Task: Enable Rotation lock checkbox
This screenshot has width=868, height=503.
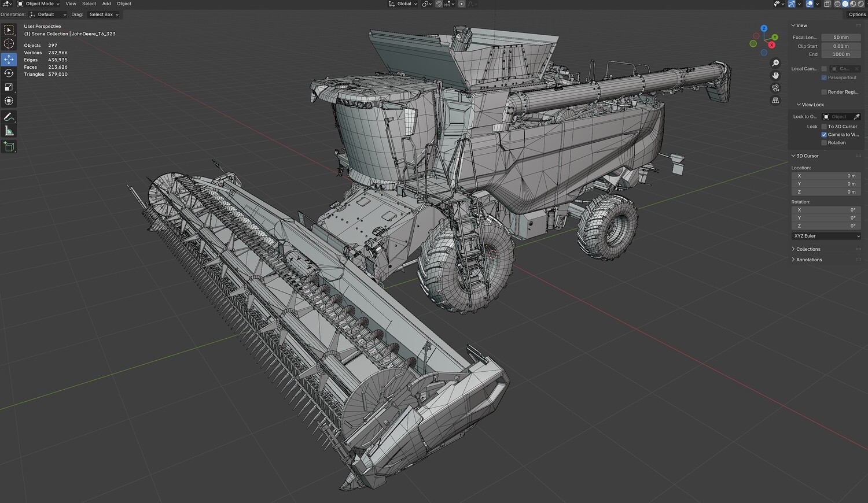Action: [x=824, y=143]
